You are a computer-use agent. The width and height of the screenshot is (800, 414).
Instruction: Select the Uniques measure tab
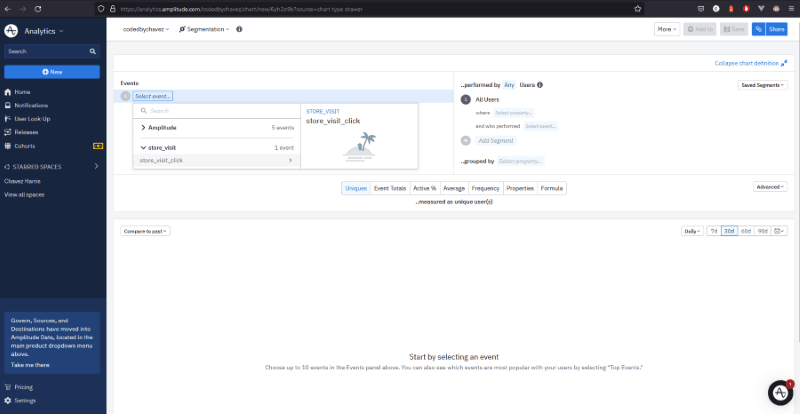pyautogui.click(x=356, y=188)
